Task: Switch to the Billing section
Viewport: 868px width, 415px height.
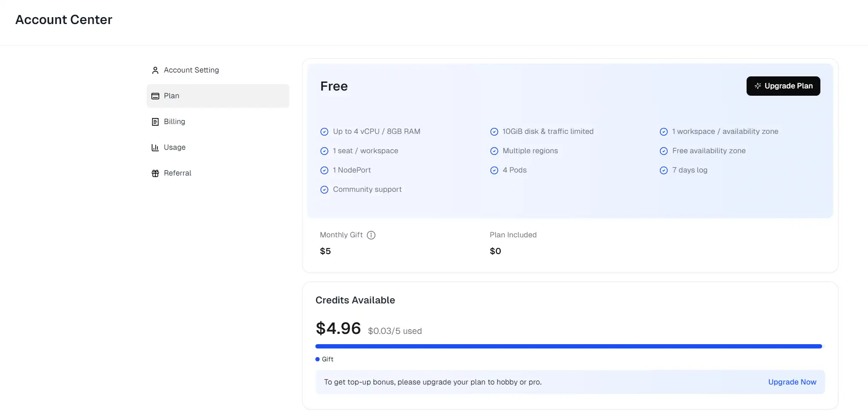Action: pos(175,122)
